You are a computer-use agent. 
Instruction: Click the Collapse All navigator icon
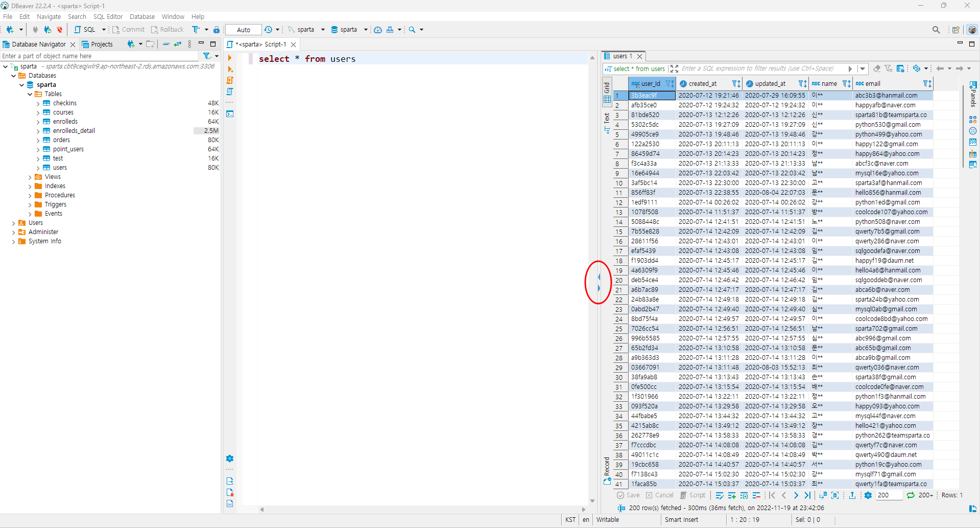click(x=166, y=44)
